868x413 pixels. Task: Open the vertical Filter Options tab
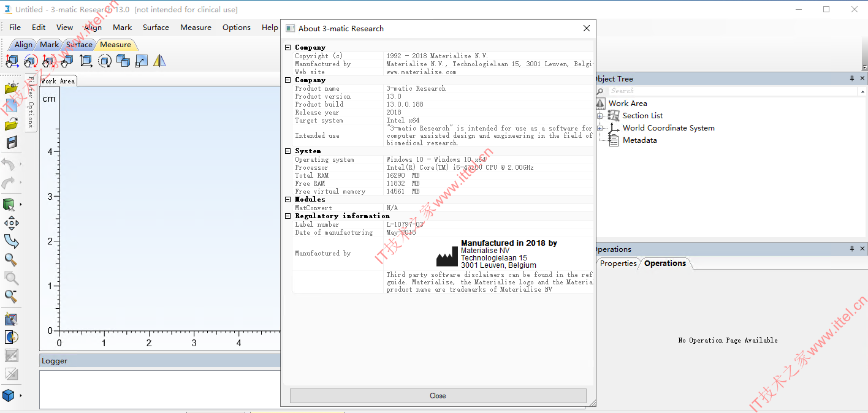[31, 104]
